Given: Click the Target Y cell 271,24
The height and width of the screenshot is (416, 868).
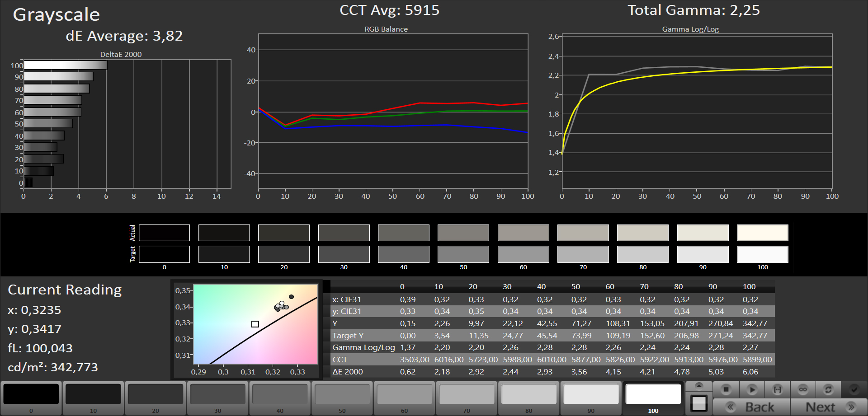Looking at the screenshot, I should pos(721,336).
